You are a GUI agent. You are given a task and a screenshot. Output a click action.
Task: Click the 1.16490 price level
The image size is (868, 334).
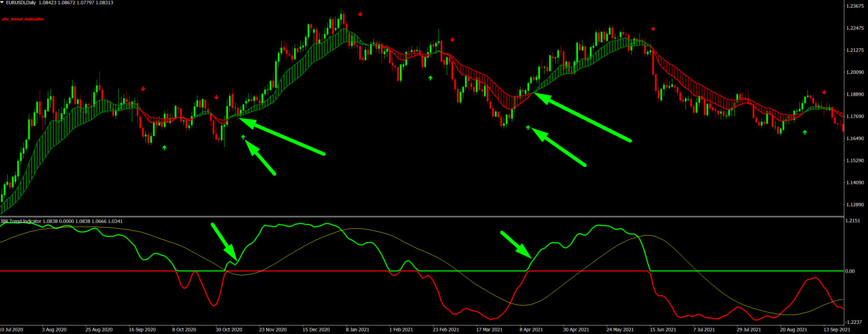point(855,138)
